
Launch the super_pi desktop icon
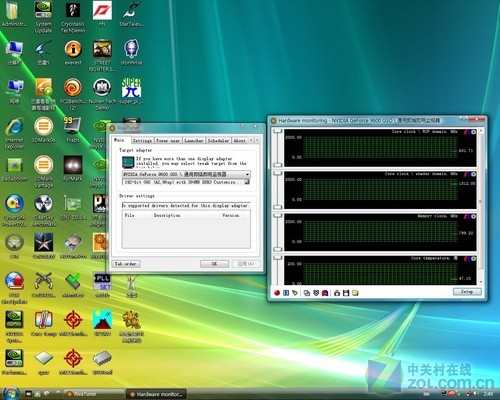tap(131, 91)
